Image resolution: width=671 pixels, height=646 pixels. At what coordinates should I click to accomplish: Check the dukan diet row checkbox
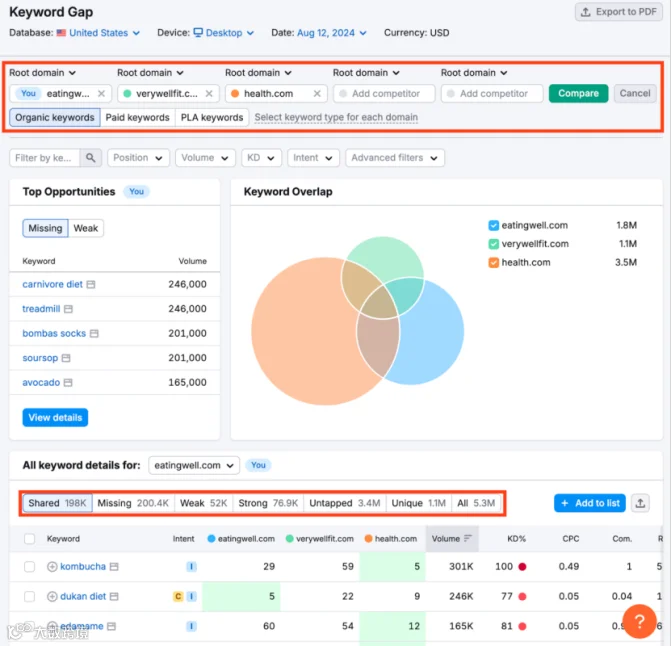click(30, 596)
